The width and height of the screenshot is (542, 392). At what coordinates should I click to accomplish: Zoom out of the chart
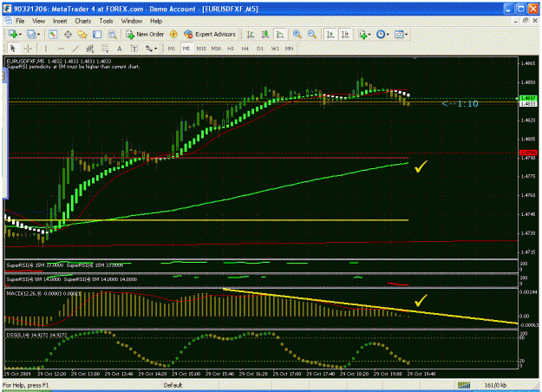pyautogui.click(x=312, y=34)
